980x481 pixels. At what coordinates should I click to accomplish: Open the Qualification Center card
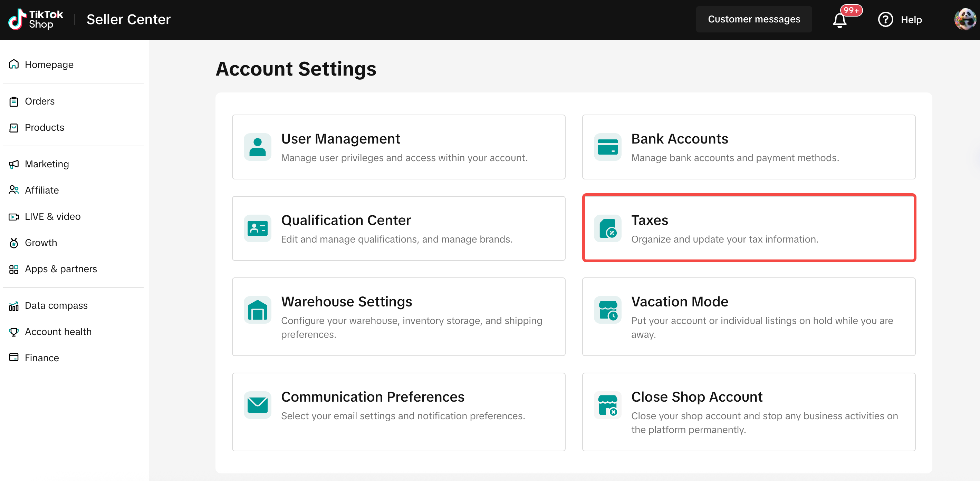399,228
